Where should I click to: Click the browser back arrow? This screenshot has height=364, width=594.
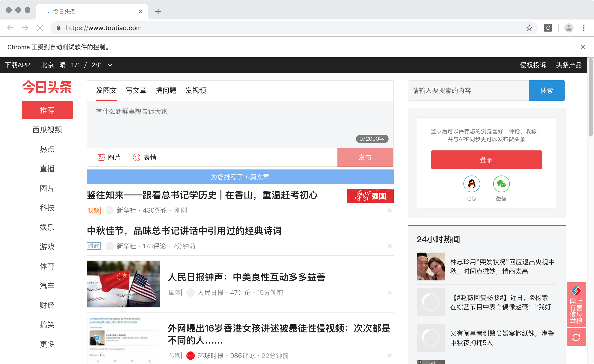point(10,28)
